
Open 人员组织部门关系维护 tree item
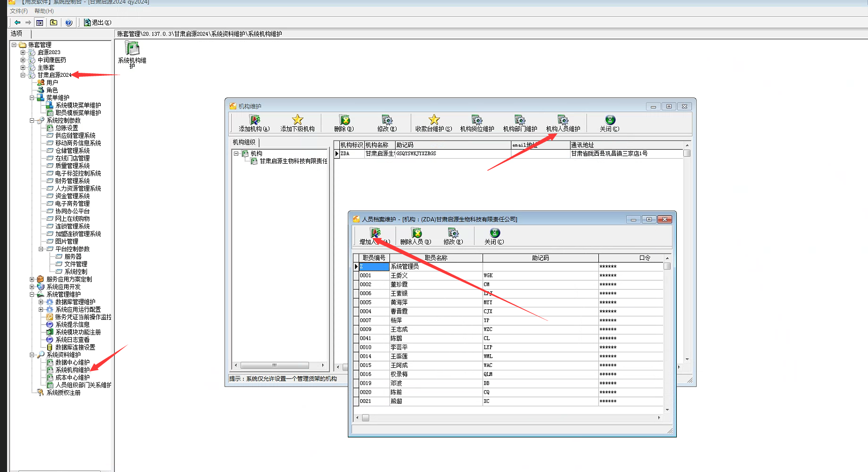coord(83,386)
